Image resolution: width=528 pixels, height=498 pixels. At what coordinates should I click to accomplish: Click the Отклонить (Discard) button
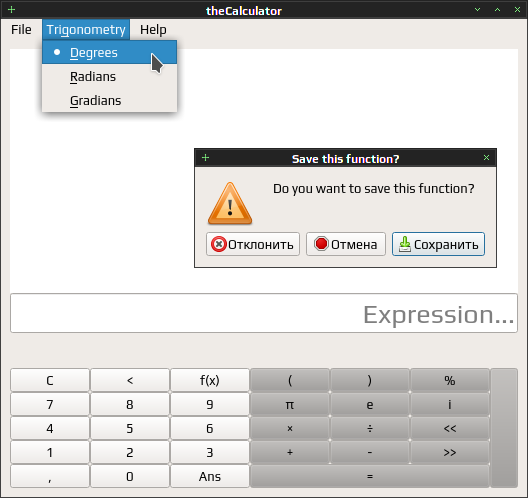[x=253, y=244]
